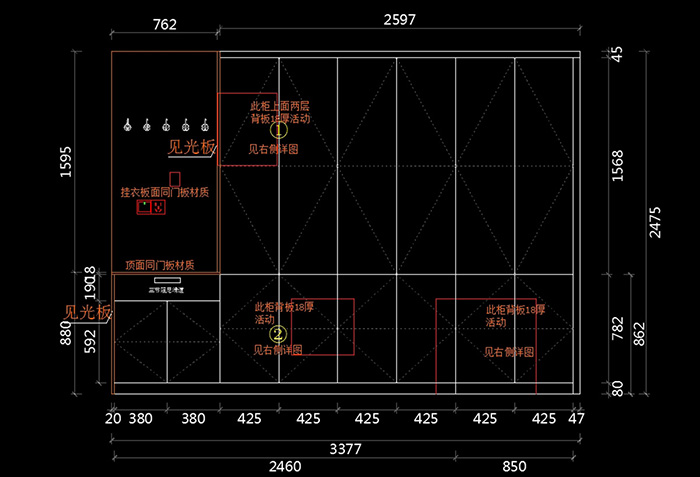
Task: Select the white drawer handle slot
Action: [166, 280]
